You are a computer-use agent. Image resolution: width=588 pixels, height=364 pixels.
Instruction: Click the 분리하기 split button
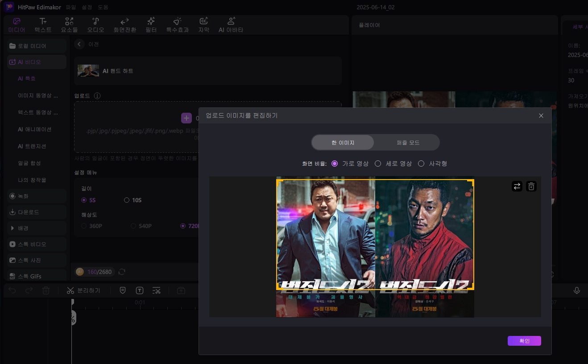[x=83, y=290]
